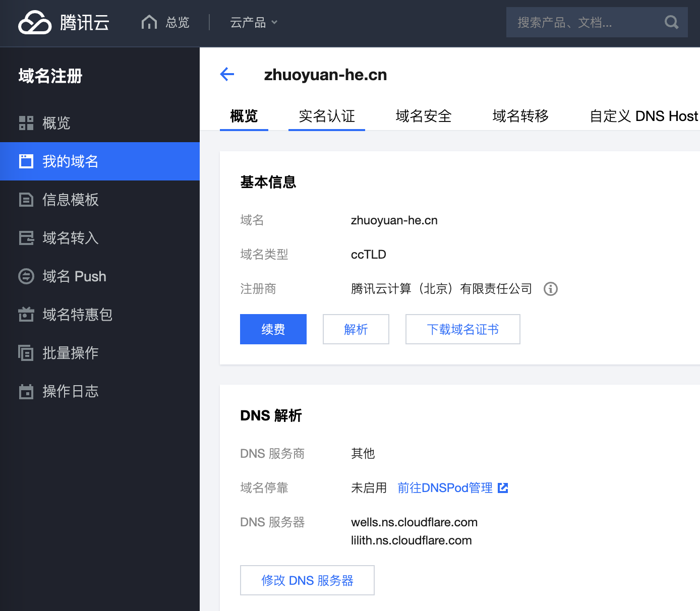Click the home icon beside 总览
Screen dimensions: 700x611
tap(149, 22)
